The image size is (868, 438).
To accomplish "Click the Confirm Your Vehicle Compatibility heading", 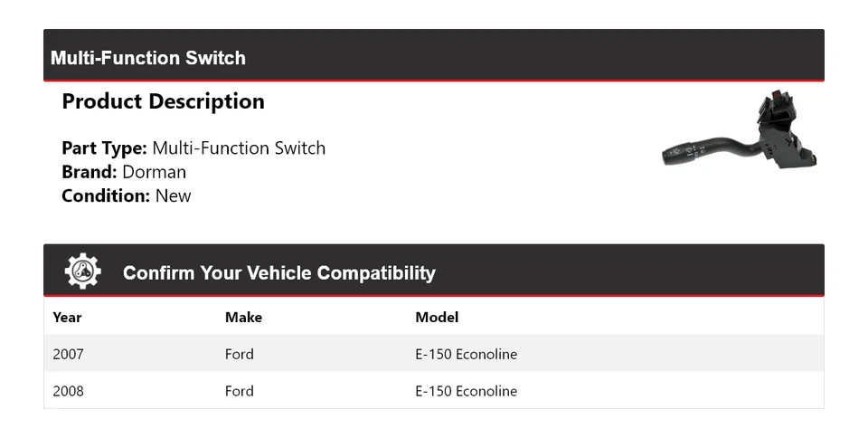I will pos(278,272).
